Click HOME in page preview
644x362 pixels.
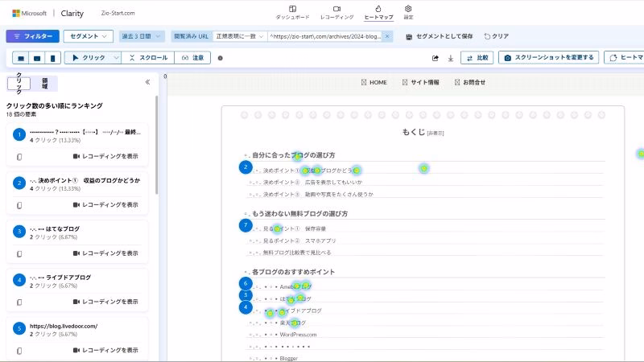[374, 83]
